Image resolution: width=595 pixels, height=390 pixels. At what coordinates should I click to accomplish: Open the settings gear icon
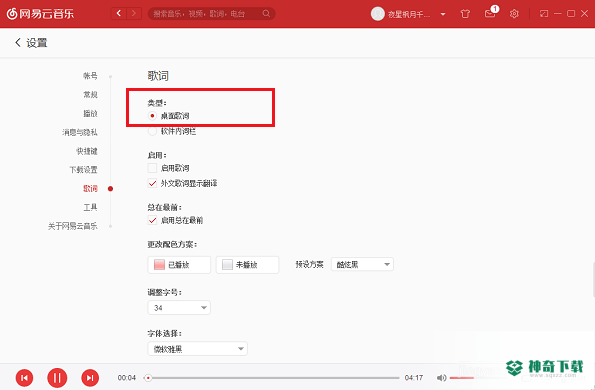coord(514,14)
